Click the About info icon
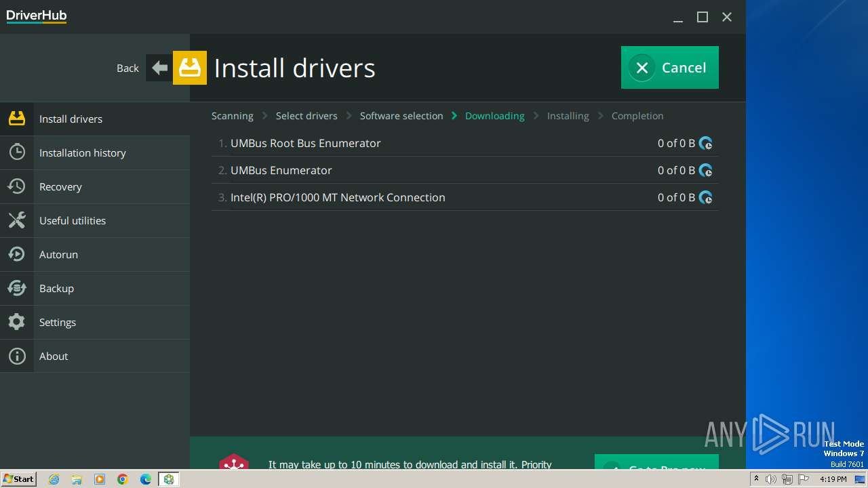868x488 pixels. (x=17, y=356)
